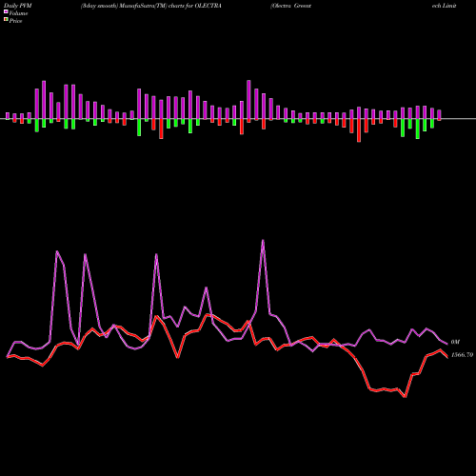This screenshot has width=476, height=476.
Task: Click the 0M volume value label
Action: click(x=455, y=342)
